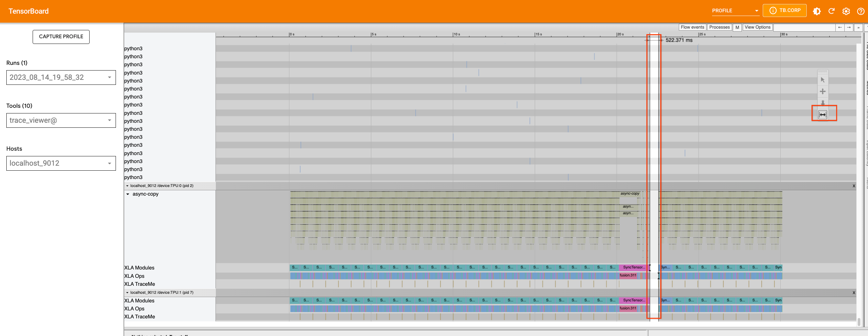Open the Hosts dropdown showing localhost_9012

tap(61, 163)
